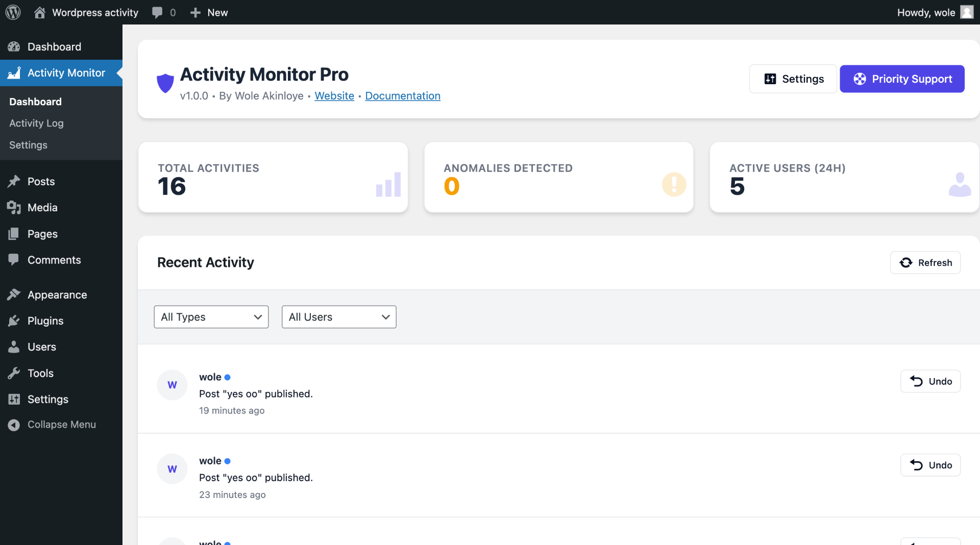Click the Settings button in plugin header
The image size is (980, 545).
[793, 79]
